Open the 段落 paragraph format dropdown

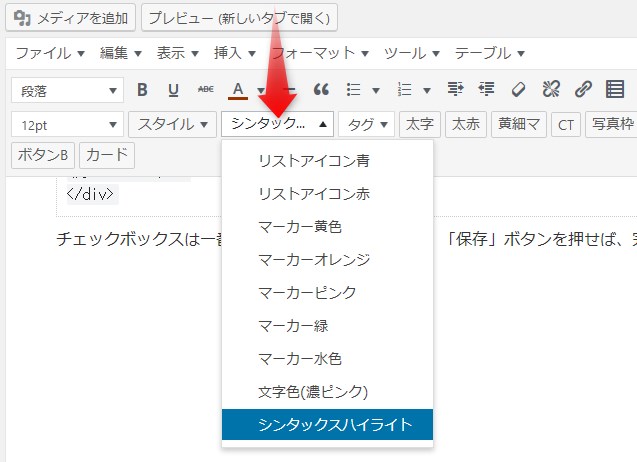point(67,90)
